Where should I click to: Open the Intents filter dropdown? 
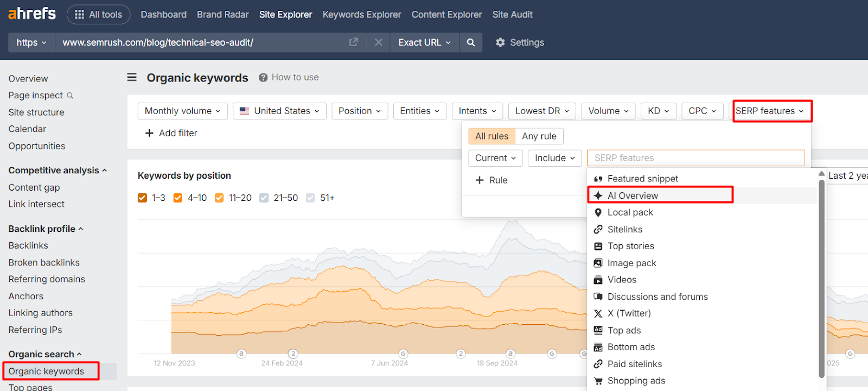[477, 111]
